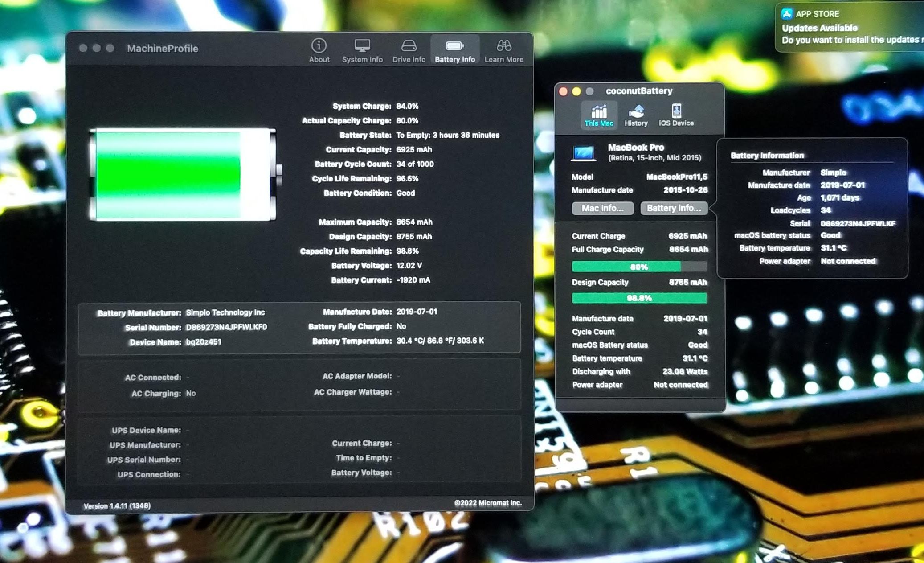Viewport: 924px width, 563px height.
Task: Switch to iOS Device in coconutBattery
Action: point(676,115)
